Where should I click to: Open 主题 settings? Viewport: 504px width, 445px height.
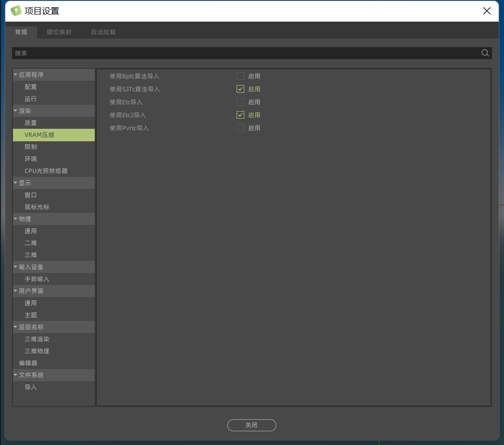click(x=54, y=315)
